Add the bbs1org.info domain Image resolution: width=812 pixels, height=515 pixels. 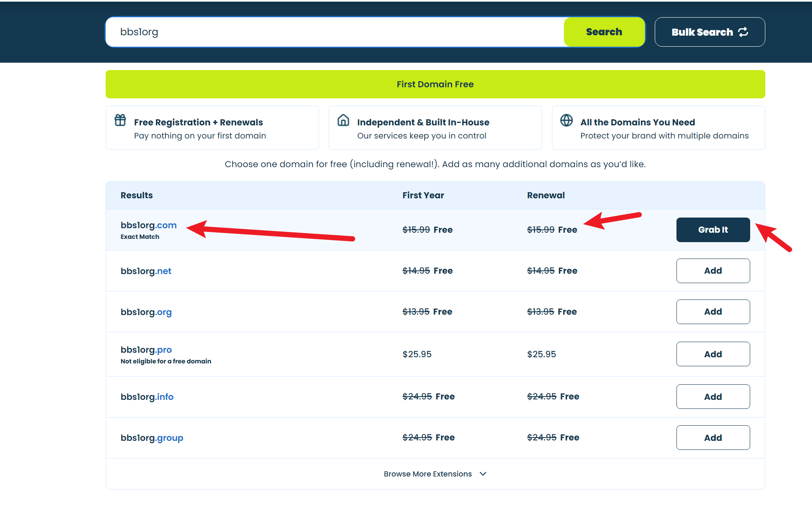[x=713, y=397]
